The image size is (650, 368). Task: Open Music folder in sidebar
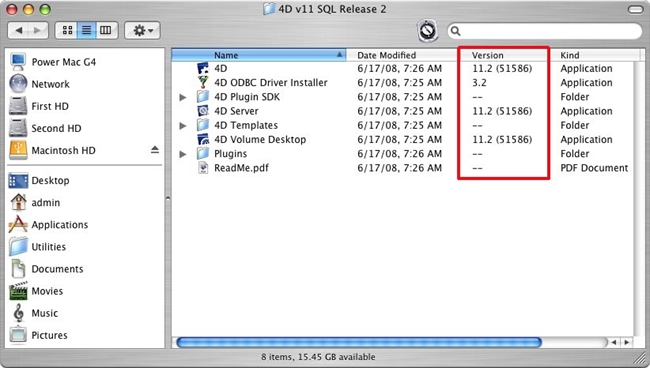44,313
